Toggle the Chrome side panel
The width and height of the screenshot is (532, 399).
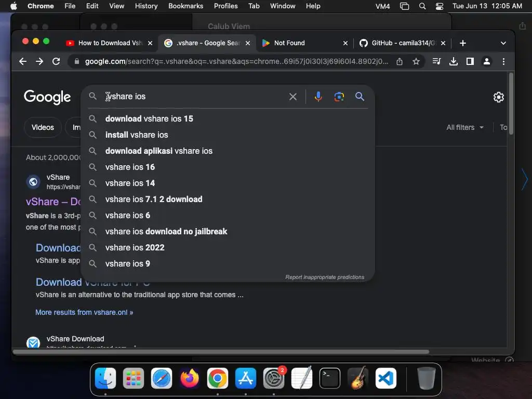pos(470,61)
